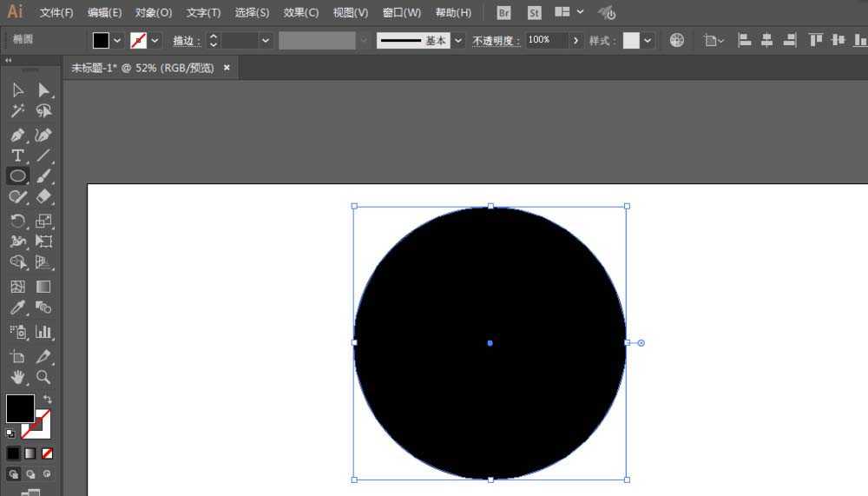Activate the Zoom magnifier tool
Image resolution: width=868 pixels, height=496 pixels.
pos(43,378)
